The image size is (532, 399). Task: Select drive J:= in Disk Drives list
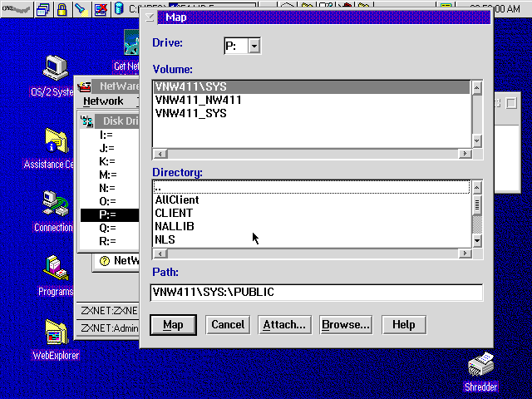(x=109, y=148)
